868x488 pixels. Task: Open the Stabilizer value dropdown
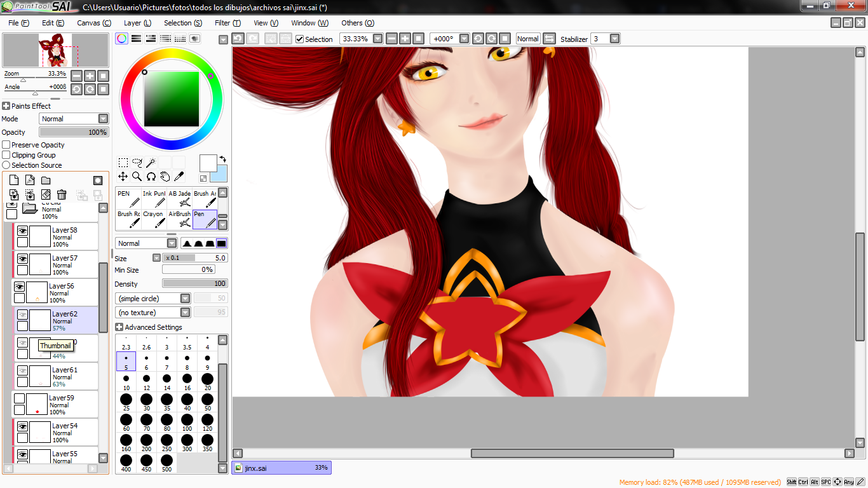(615, 39)
